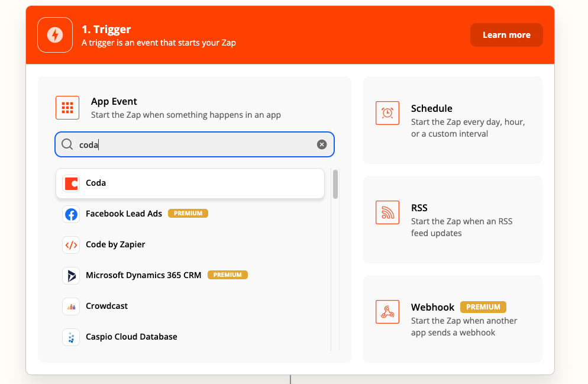
Task: Click the results list scrollbar
Action: 335,185
